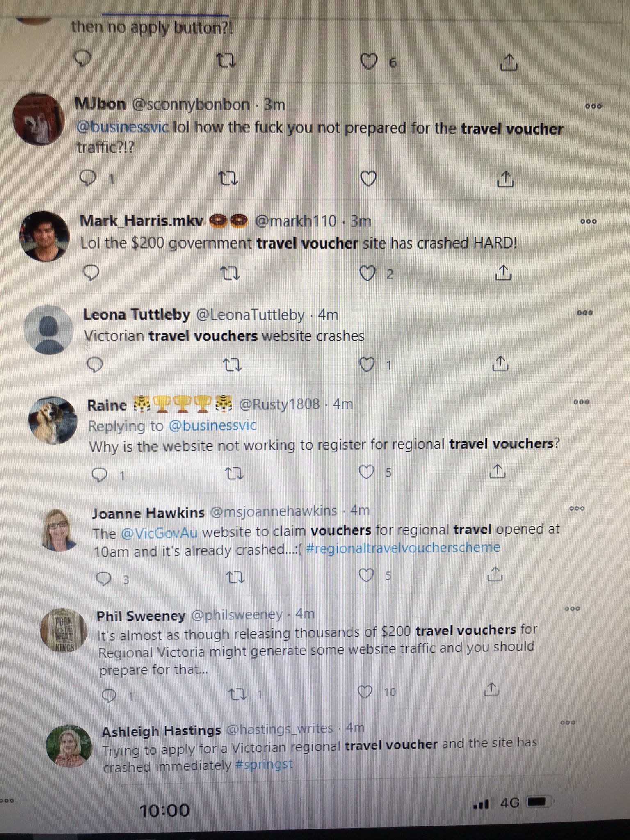Viewport: 630px width, 840px height.
Task: Open Ashleigh Hastings' avatar
Action: [68, 746]
